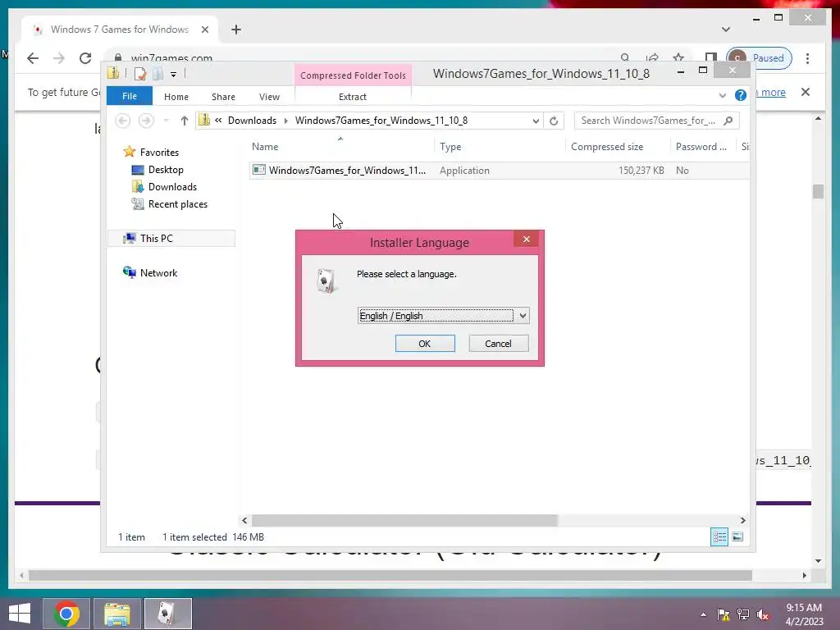Click Downloads in the address breadcrumb

252,121
